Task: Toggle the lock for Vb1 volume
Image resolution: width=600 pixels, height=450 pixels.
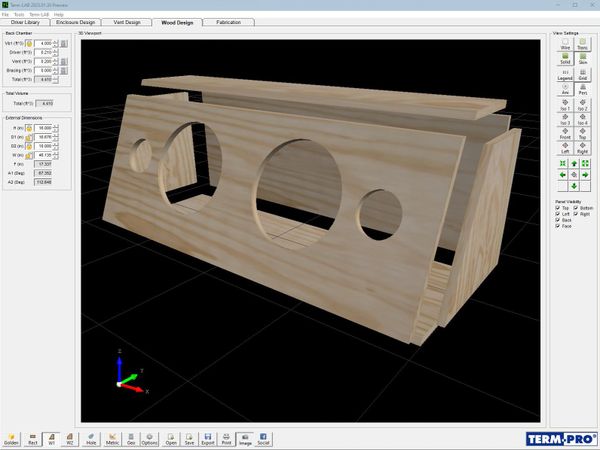Action: click(29, 44)
